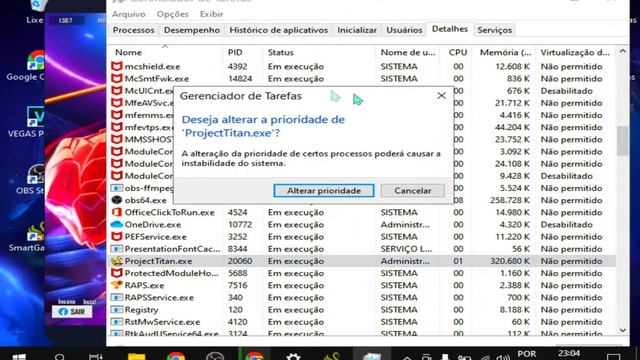Close the Gerenciador de Tarefas dialog
Image resolution: width=640 pixels, height=360 pixels.
coord(441,96)
